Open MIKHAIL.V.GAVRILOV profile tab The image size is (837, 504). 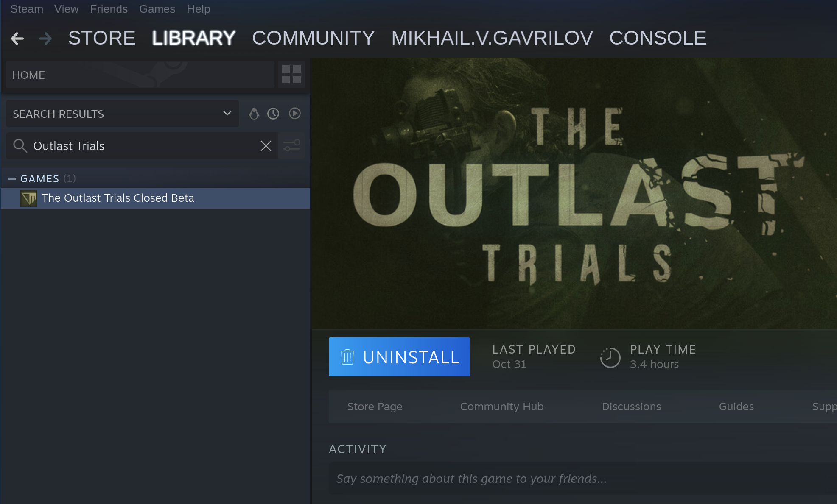click(492, 38)
